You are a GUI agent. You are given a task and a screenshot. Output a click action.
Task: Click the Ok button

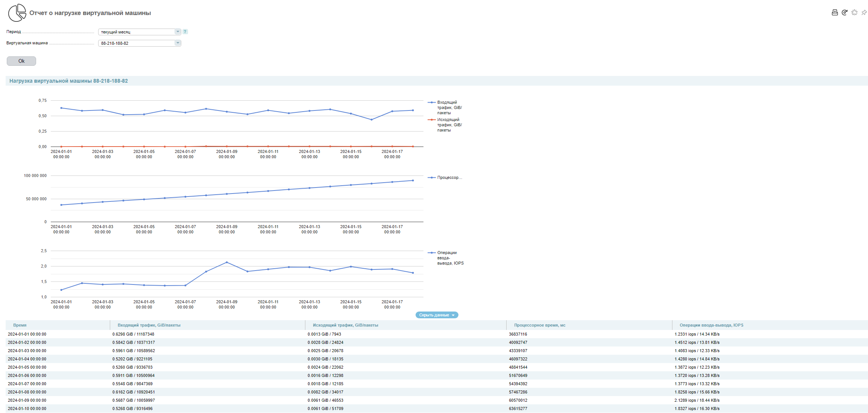pos(21,61)
